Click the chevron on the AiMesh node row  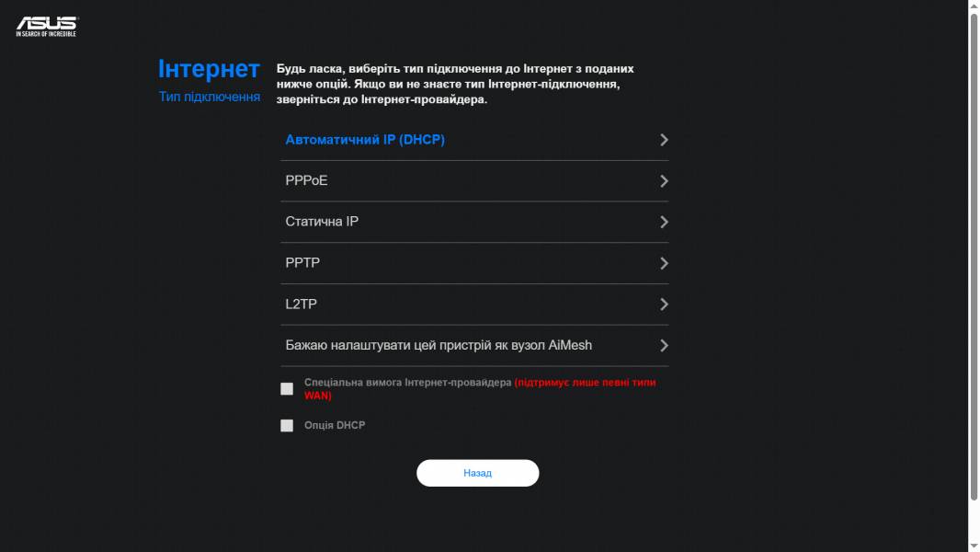[664, 346]
